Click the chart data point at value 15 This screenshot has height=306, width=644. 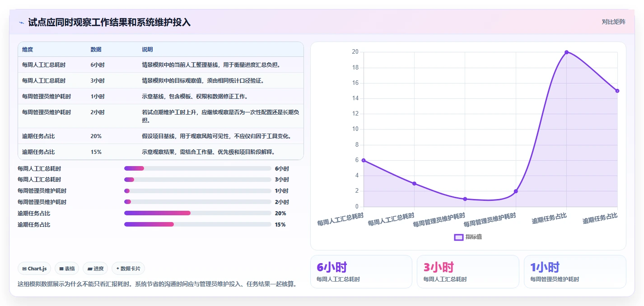pos(617,91)
